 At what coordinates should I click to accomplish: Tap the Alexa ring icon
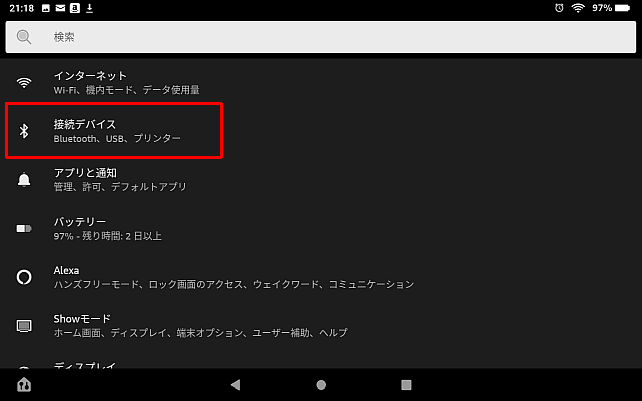(24, 277)
